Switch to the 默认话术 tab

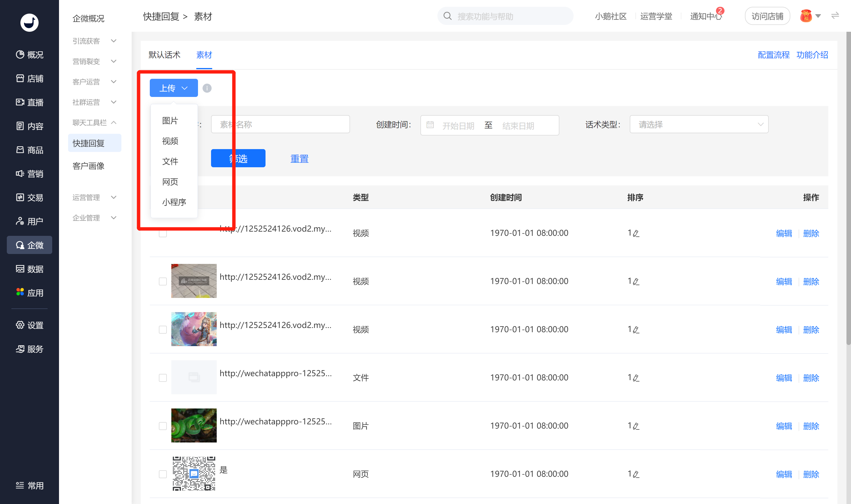(x=165, y=55)
